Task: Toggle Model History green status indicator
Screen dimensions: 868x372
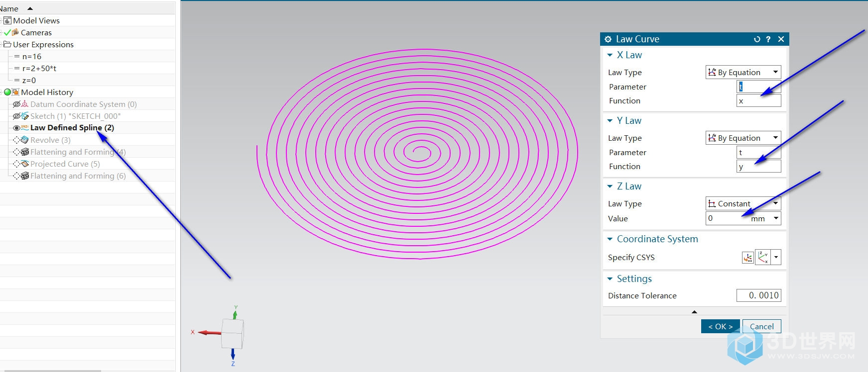Action: tap(7, 92)
